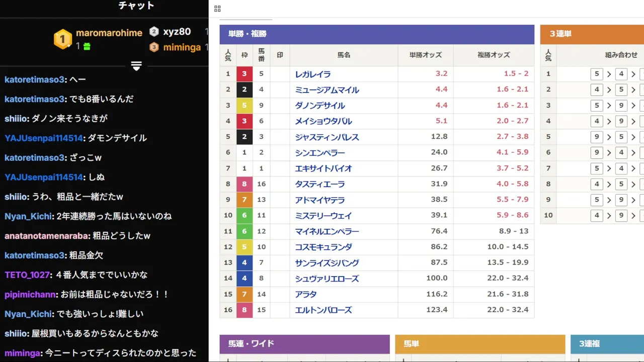Viewport: 644px width, 362px height.
Task: Click the 組み合わせ column header
Action: (x=621, y=55)
